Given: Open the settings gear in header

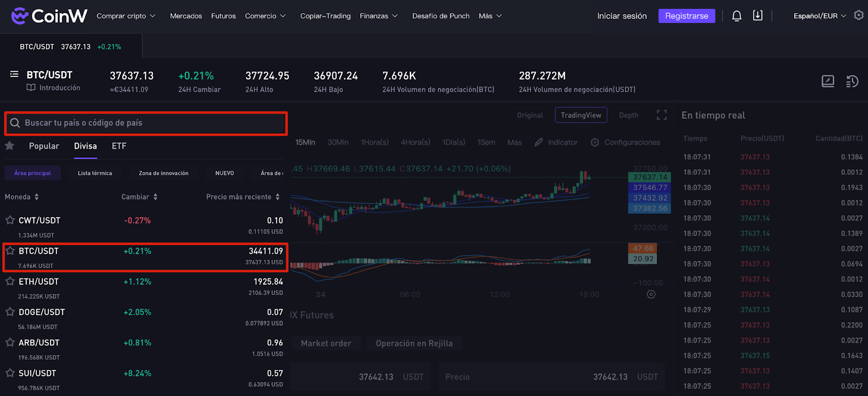Looking at the screenshot, I should 859,15.
